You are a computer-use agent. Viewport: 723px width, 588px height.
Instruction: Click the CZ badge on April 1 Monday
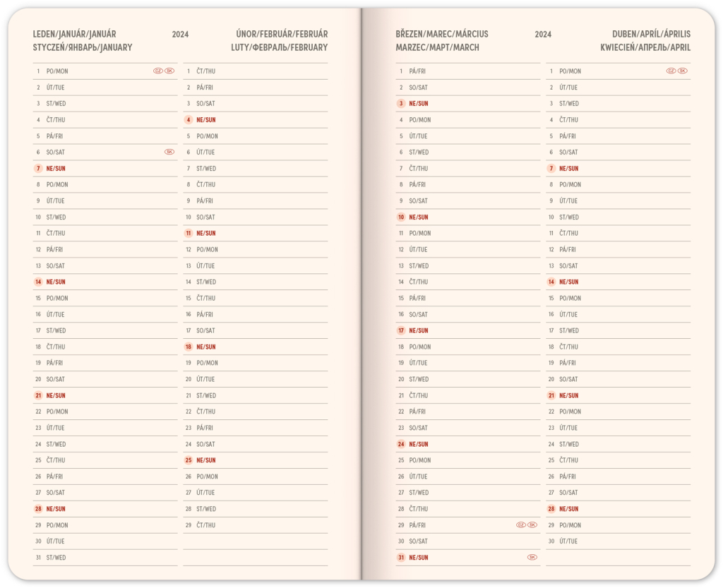point(671,71)
